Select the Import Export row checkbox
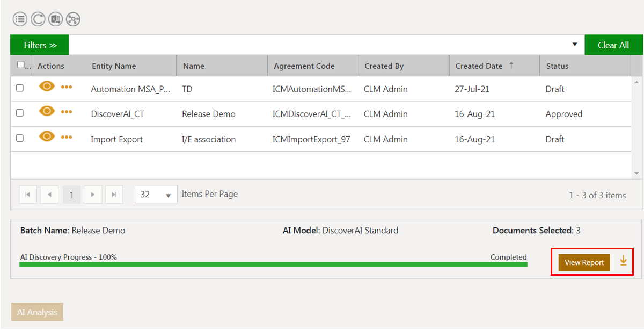This screenshot has height=330, width=644. pos(20,138)
